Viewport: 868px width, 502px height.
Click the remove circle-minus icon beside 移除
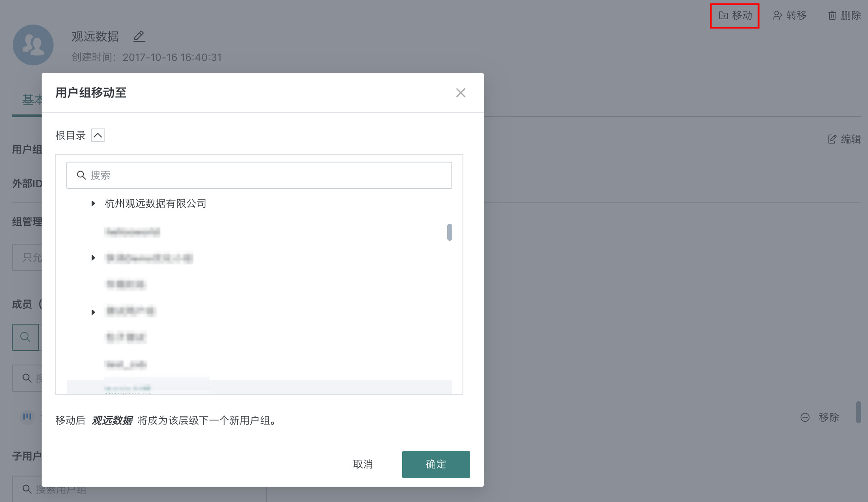coord(805,417)
